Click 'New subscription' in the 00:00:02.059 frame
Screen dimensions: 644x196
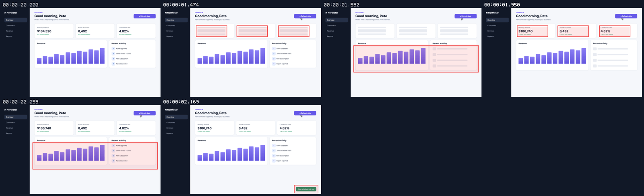click(122, 156)
